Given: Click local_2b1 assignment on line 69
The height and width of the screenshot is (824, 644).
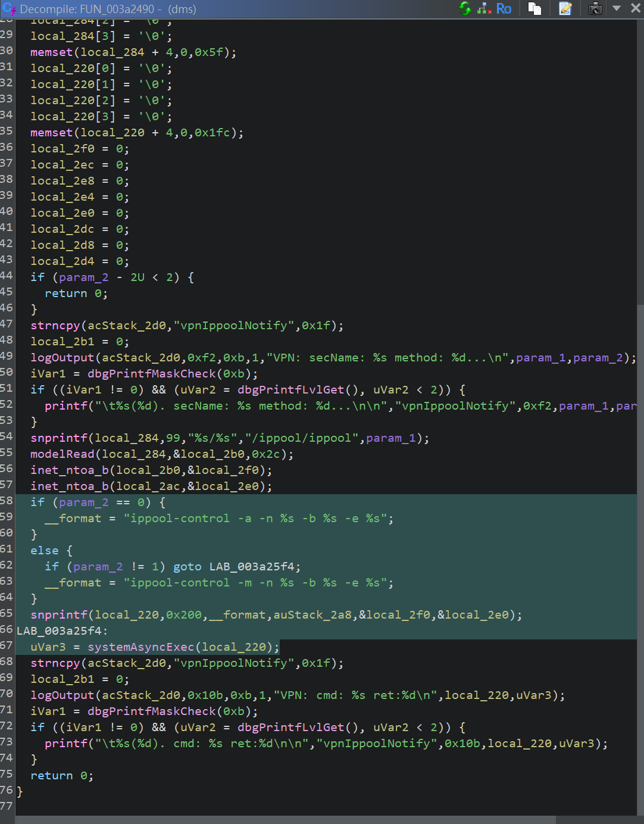Looking at the screenshot, I should click(x=62, y=679).
